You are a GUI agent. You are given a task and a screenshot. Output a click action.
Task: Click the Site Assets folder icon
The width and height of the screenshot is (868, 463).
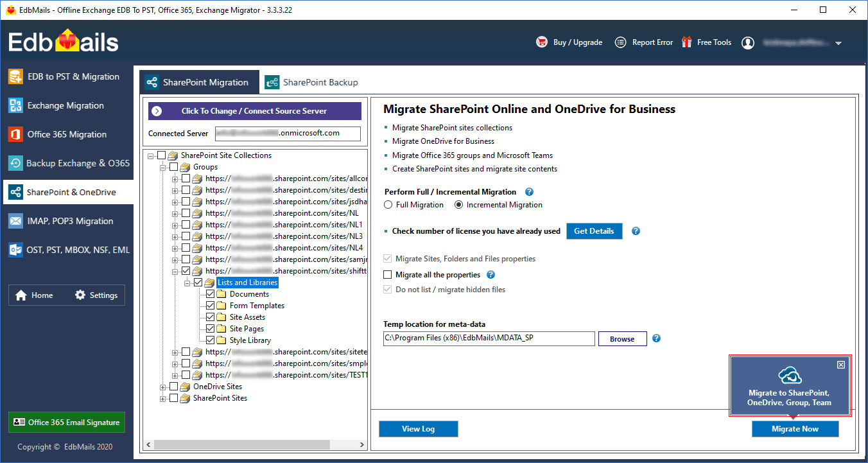[x=222, y=317]
